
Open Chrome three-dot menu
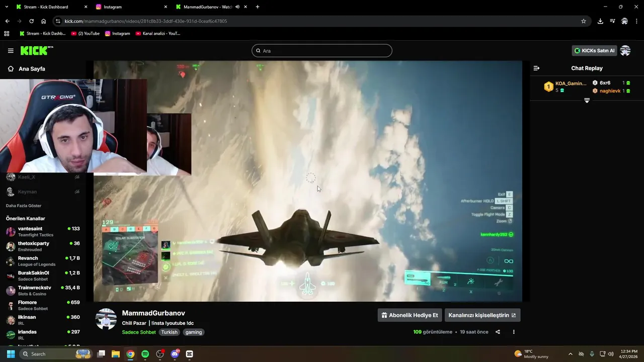click(x=637, y=21)
